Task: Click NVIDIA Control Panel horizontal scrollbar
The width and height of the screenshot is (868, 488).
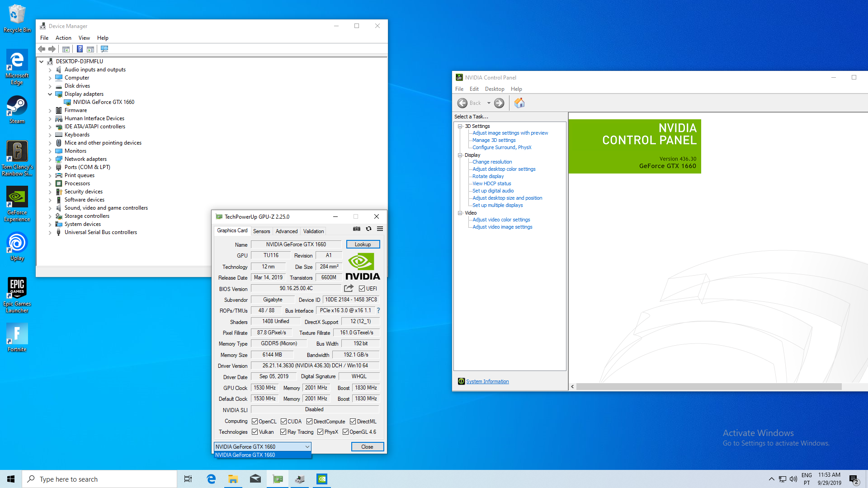Action: 708,386
